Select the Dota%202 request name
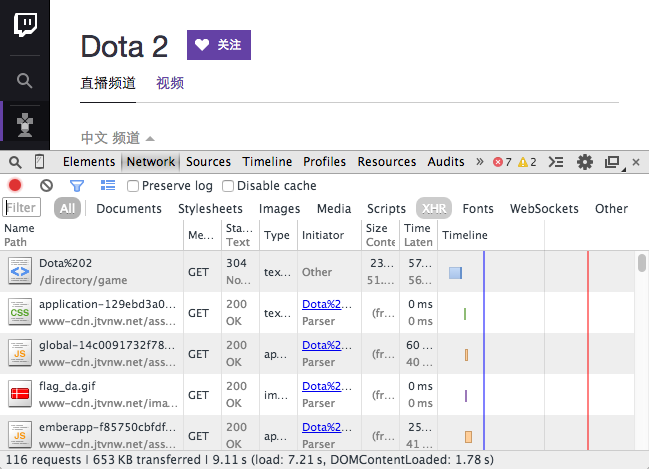649x469 pixels. (x=65, y=263)
